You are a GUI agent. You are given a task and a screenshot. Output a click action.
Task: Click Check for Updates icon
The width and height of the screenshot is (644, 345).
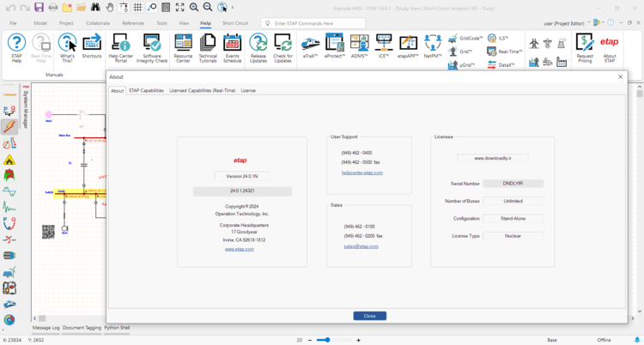pos(283,47)
